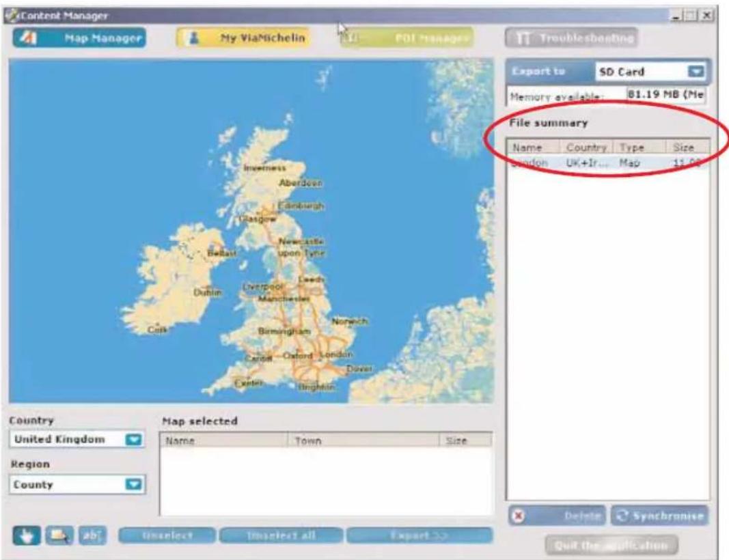The width and height of the screenshot is (729, 560).
Task: Sort File summary by Size column
Action: pos(687,148)
